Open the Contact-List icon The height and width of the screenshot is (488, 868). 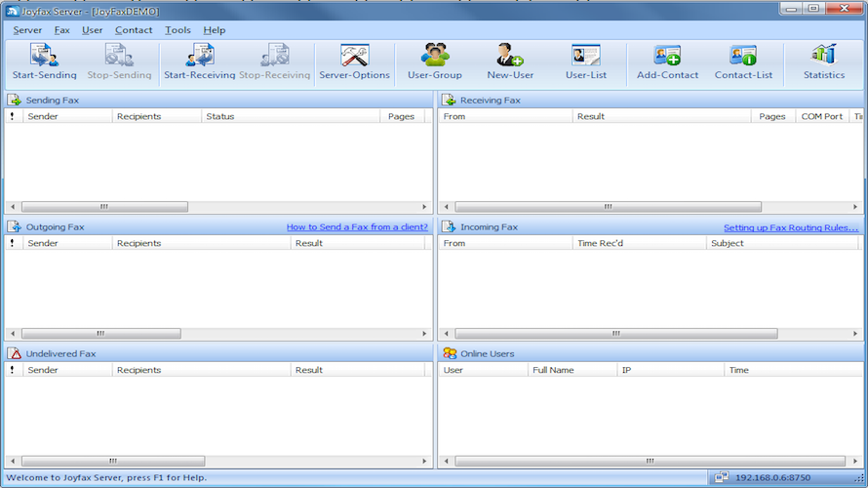(743, 56)
